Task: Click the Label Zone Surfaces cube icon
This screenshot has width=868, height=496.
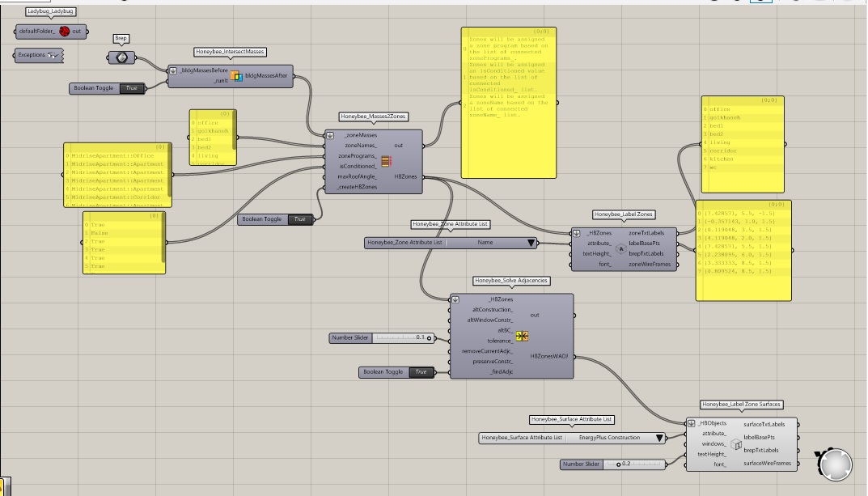Action: [735, 444]
